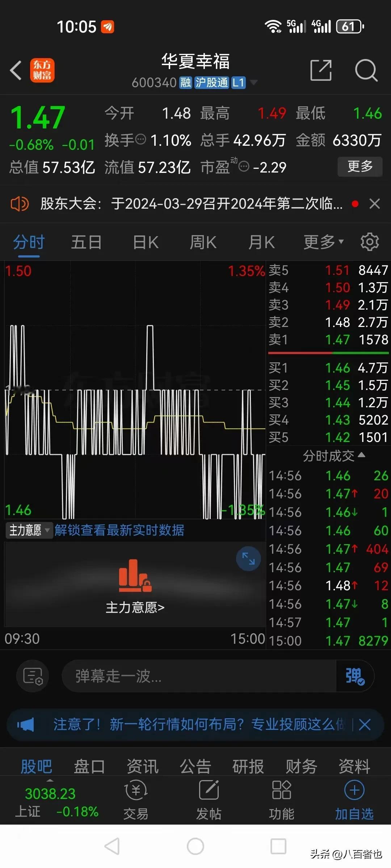Close the promo banner with X
The height and width of the screenshot is (868, 391).
tap(365, 725)
